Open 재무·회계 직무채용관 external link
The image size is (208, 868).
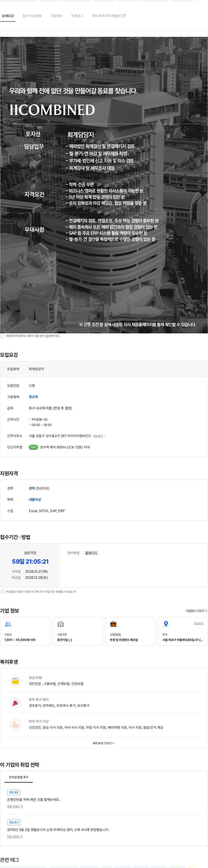coord(109,16)
